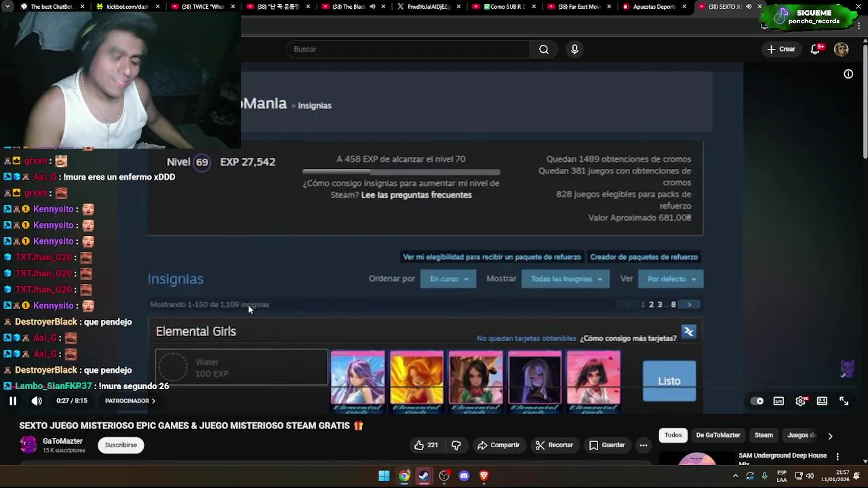
Task: Open the Windows Start button
Action: pyautogui.click(x=384, y=476)
